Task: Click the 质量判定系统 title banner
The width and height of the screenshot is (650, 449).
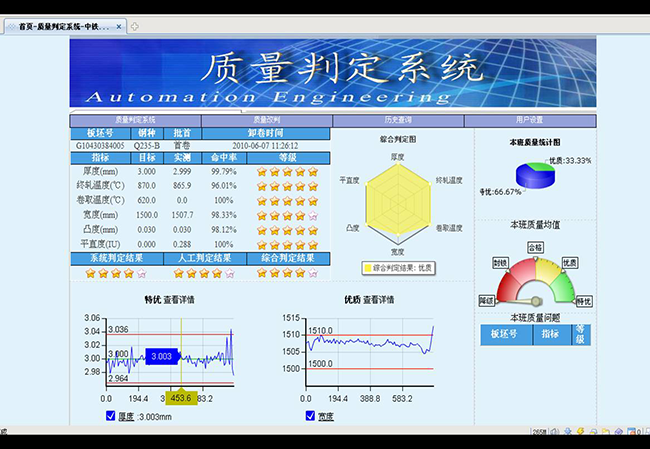Action: (x=333, y=73)
